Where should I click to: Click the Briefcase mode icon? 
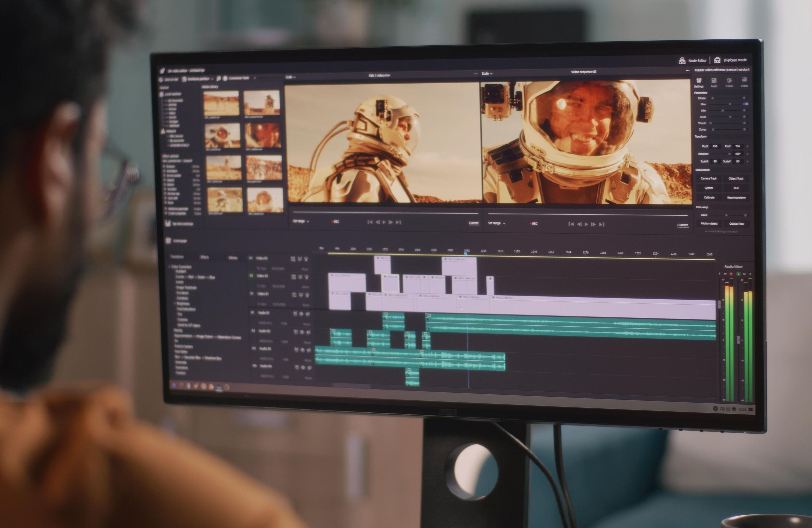[717, 60]
